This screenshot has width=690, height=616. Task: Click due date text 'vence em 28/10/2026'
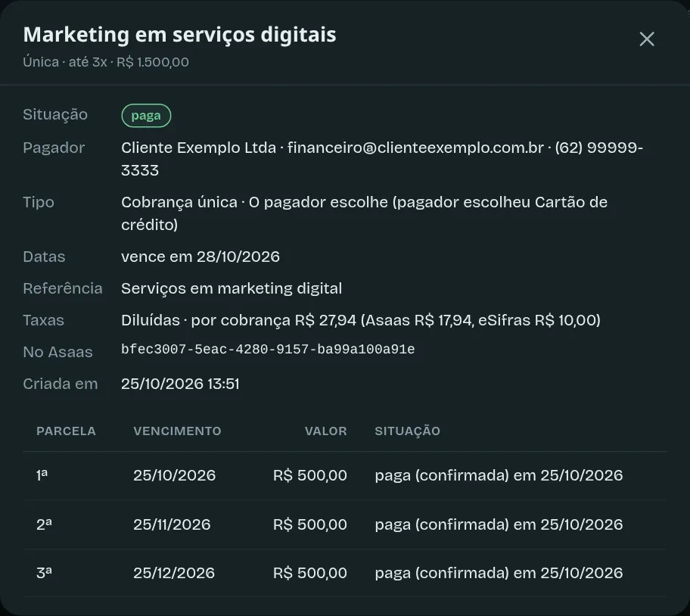[200, 257]
